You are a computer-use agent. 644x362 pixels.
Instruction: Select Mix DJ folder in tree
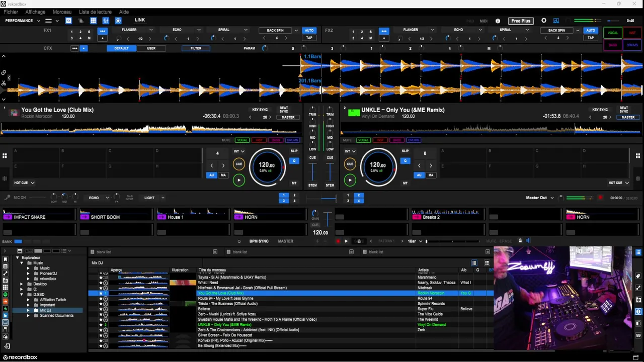click(x=45, y=310)
